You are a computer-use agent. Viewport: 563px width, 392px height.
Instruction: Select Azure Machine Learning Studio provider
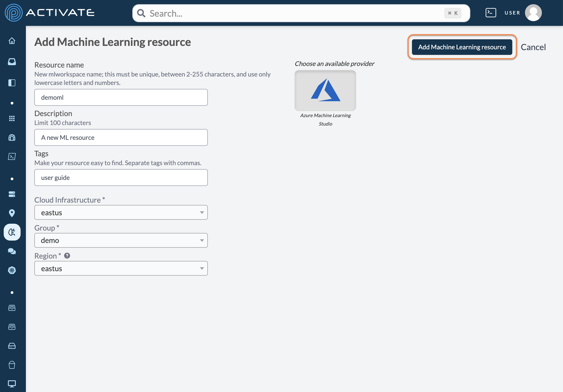[325, 91]
